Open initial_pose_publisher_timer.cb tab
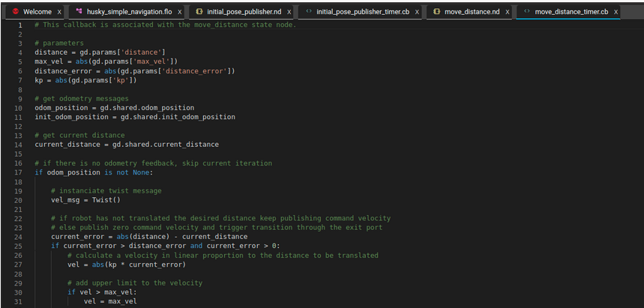 [x=363, y=12]
